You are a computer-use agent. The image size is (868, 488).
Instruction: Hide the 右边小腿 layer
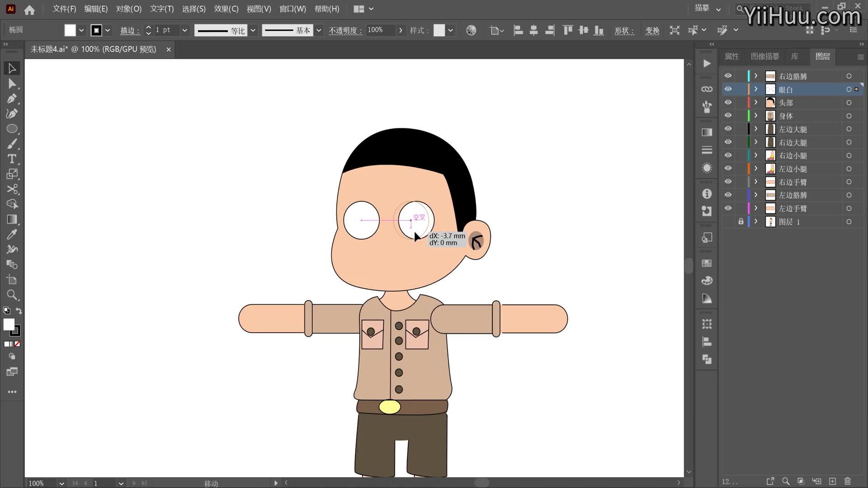click(728, 155)
